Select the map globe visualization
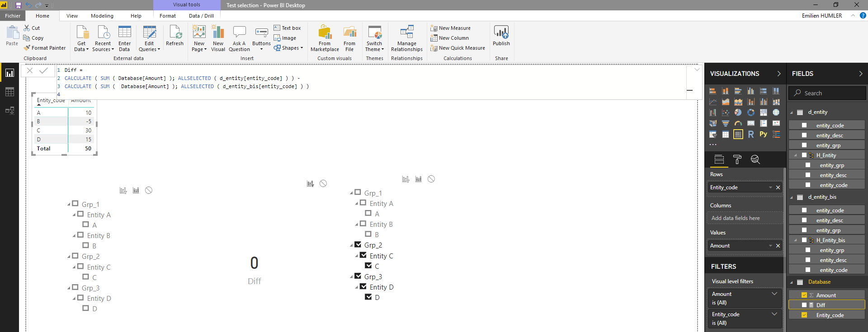 776,112
